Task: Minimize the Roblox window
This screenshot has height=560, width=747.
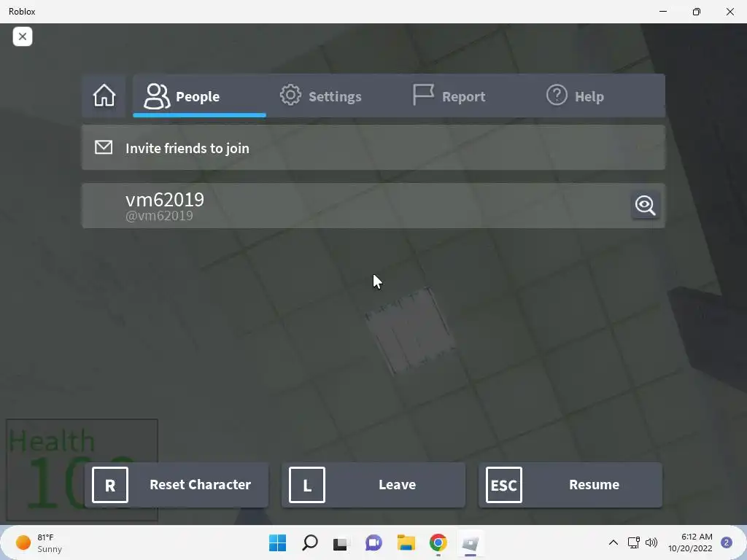Action: (663, 12)
